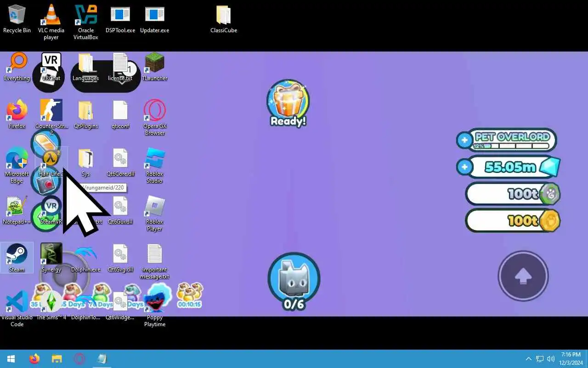Select the qt.conf file
588x368 pixels.
tap(120, 115)
